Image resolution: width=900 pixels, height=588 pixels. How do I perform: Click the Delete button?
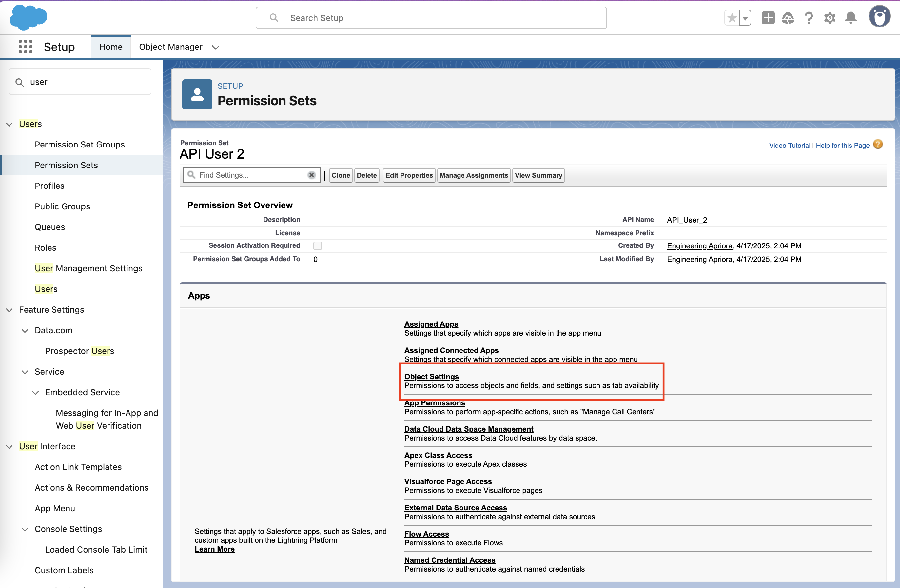point(366,175)
